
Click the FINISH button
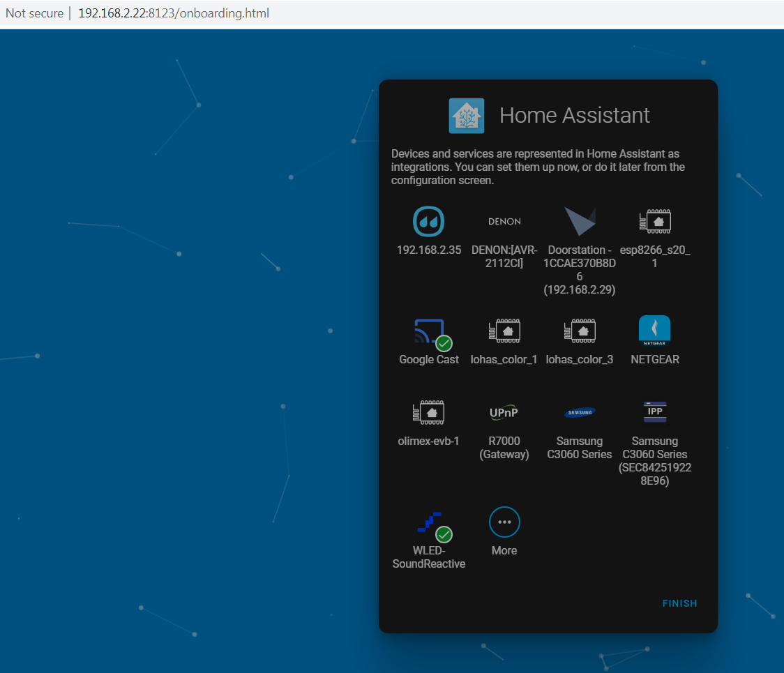click(679, 603)
